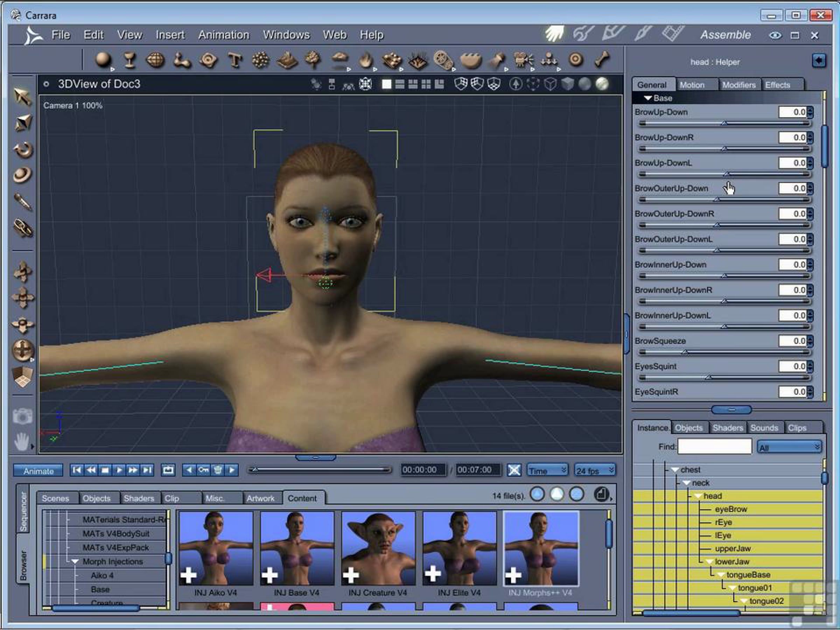Collapse the chest tree node

[x=675, y=470]
